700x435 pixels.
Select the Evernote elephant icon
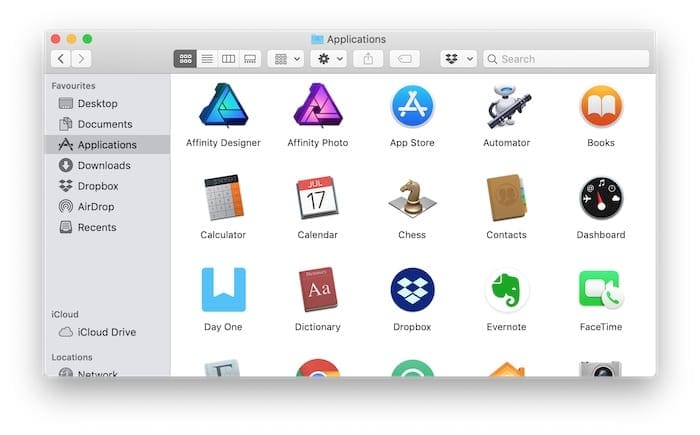tap(507, 289)
